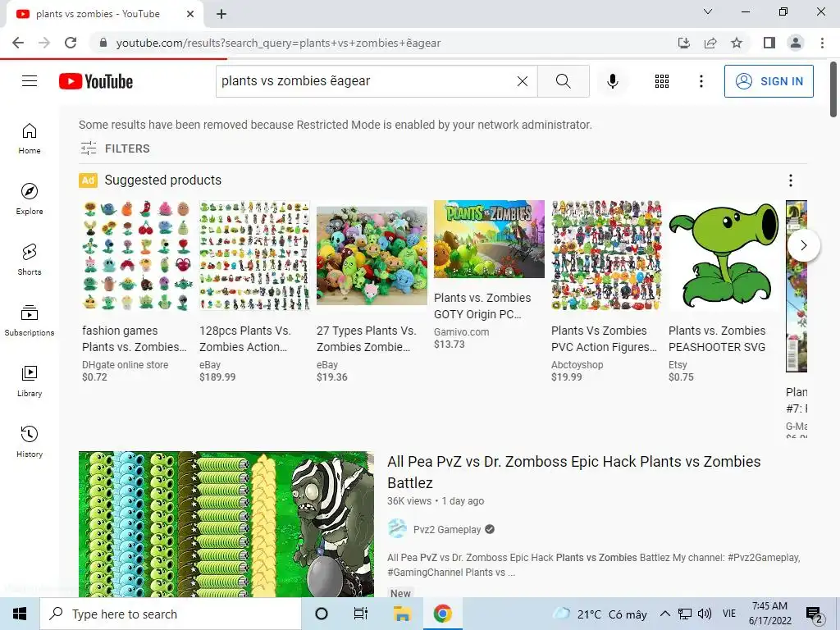
Task: Show next suggested products with arrow
Action: click(x=803, y=245)
